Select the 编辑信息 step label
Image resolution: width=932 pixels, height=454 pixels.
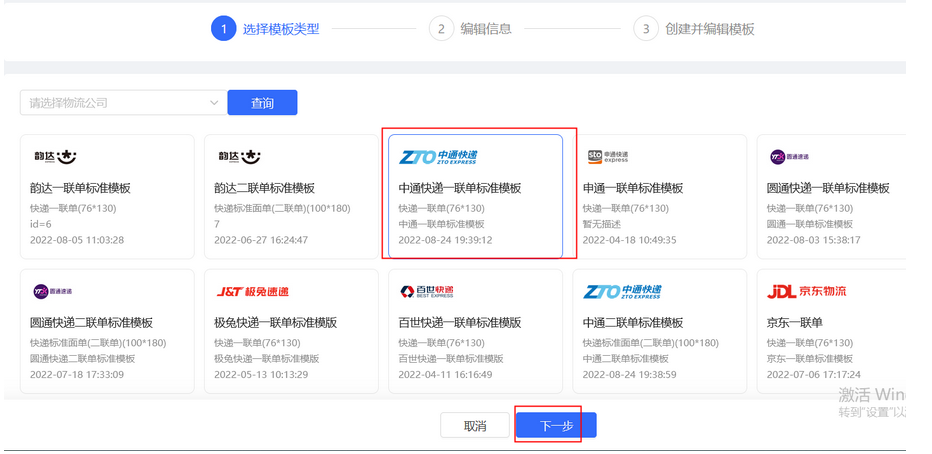tap(486, 29)
